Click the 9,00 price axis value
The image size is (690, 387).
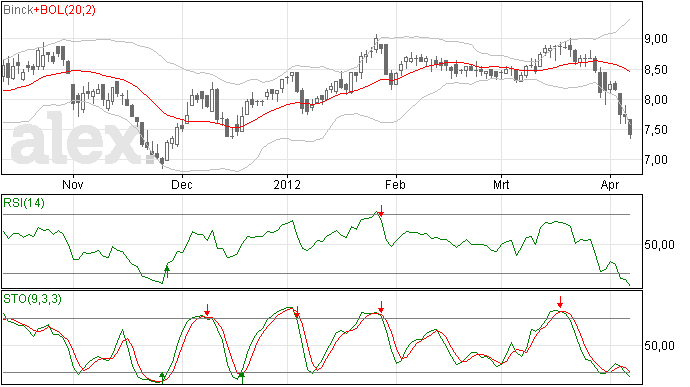656,39
